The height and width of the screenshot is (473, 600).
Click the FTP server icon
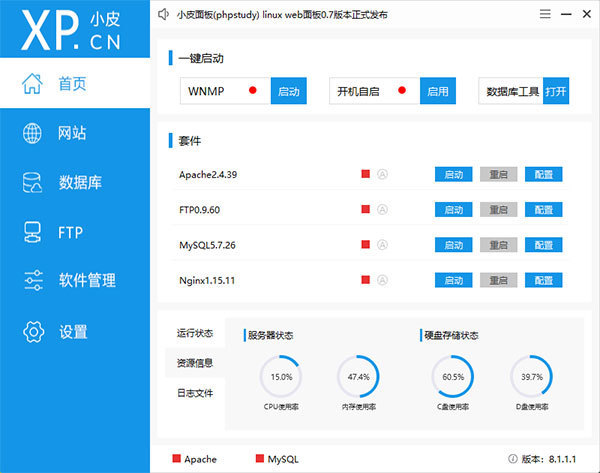click(x=32, y=232)
